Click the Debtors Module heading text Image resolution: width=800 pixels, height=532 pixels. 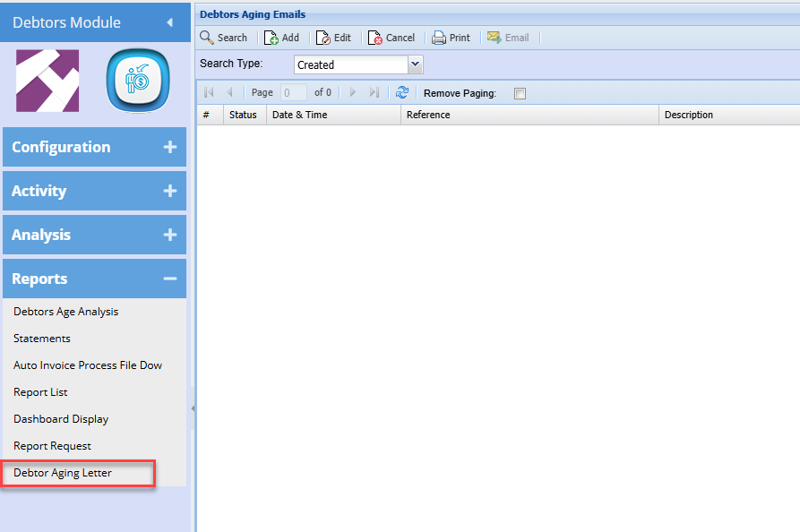coord(67,22)
